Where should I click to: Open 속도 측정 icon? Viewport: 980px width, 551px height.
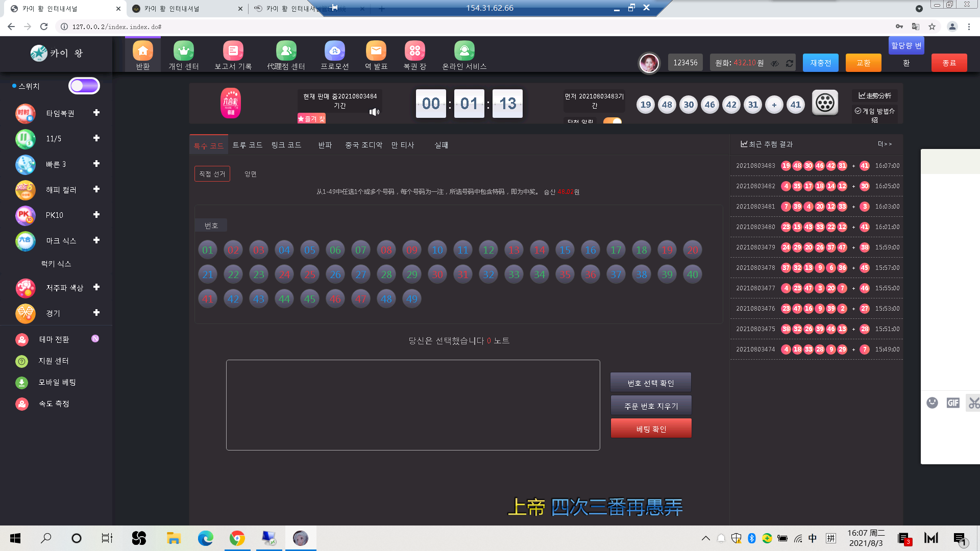[21, 404]
